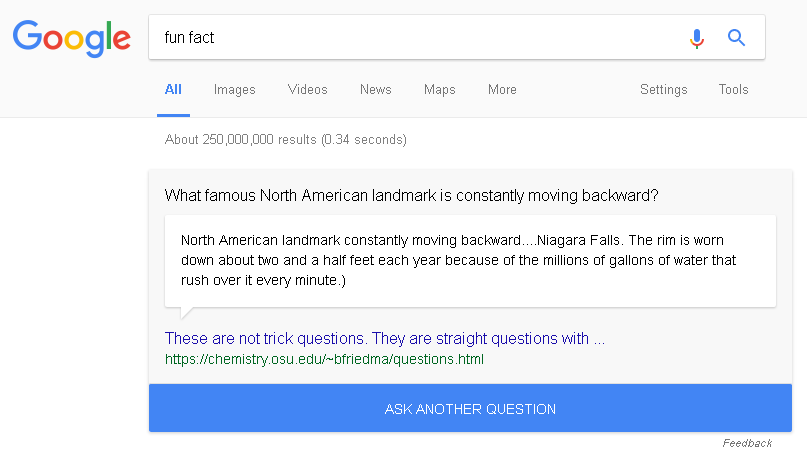Switch to the Images tab
The width and height of the screenshot is (807, 451).
click(235, 90)
